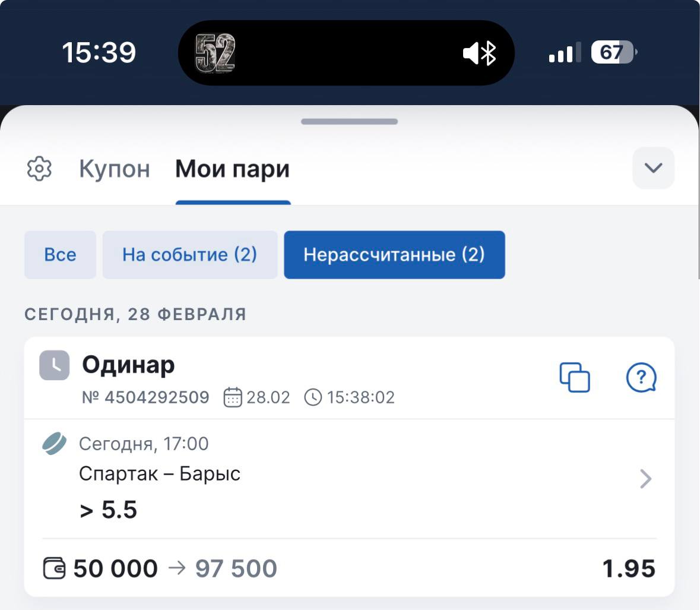Tap the copy bet icon
Screen dimensions: 700x610
point(575,378)
